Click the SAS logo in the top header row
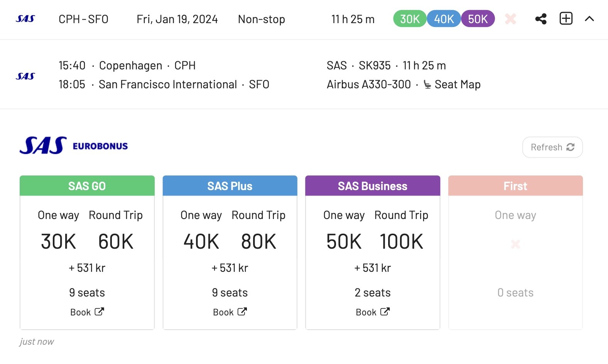 [25, 19]
